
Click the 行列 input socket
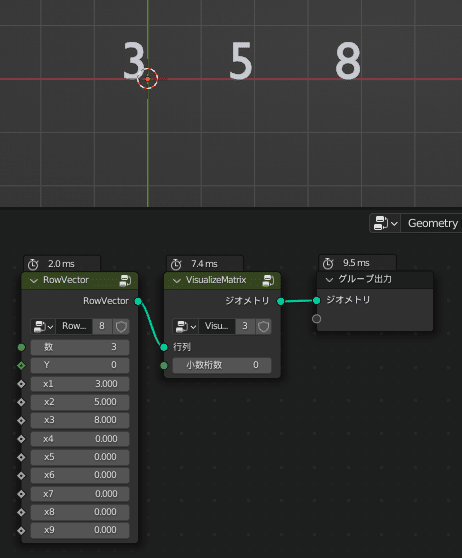click(x=164, y=347)
